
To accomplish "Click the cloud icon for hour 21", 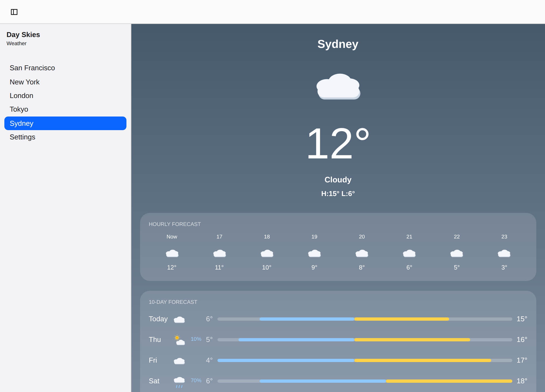I will point(409,253).
